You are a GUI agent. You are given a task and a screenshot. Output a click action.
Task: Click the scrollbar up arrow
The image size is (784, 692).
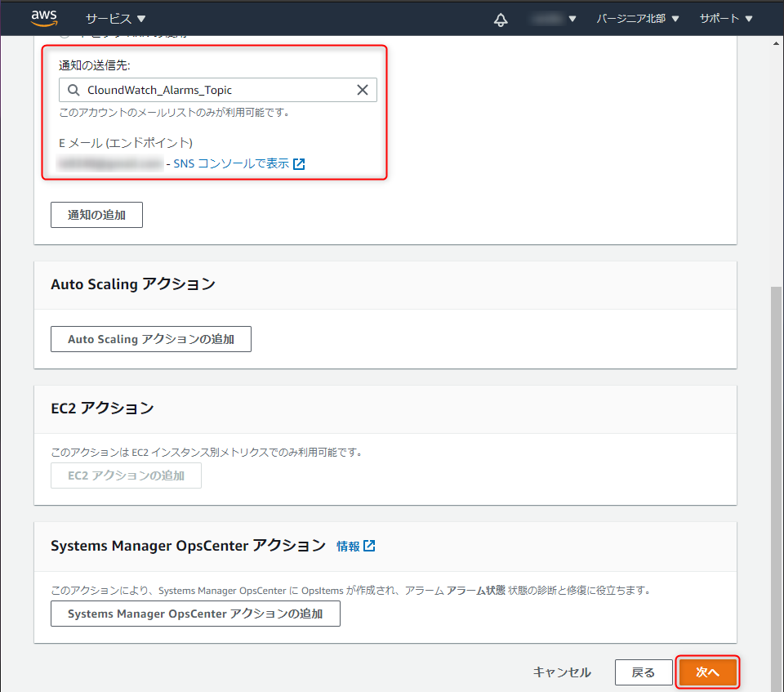[x=776, y=43]
